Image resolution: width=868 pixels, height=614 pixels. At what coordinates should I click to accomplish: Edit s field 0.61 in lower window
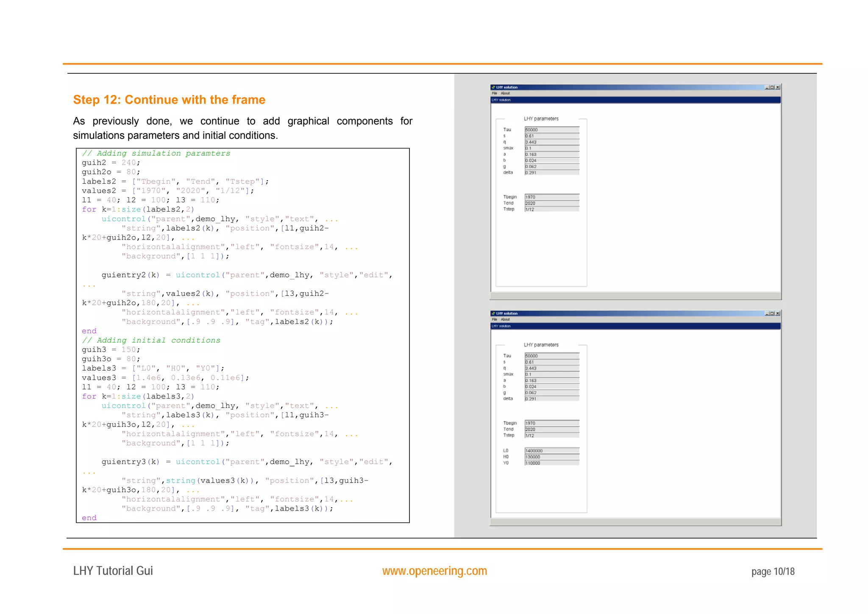[552, 362]
